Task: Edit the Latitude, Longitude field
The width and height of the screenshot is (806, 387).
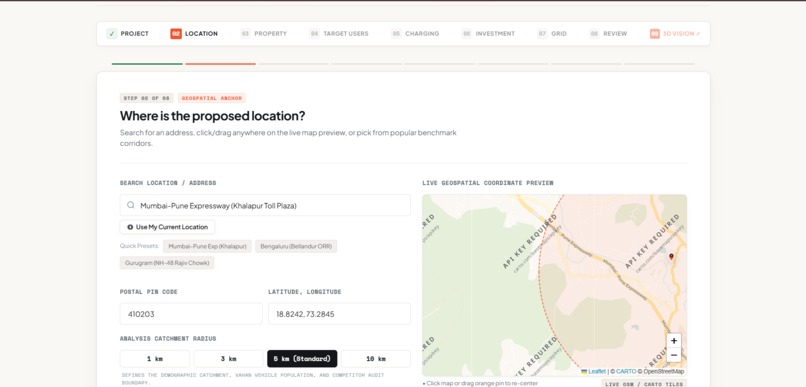Action: pyautogui.click(x=339, y=314)
